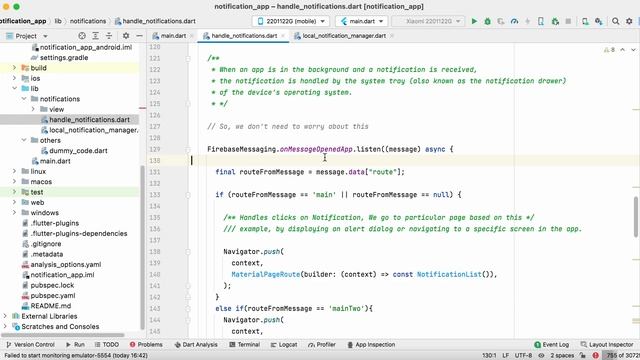This screenshot has height=360, width=640.
Task: Go to previous highlighted warning arrow
Action: pyautogui.click(x=622, y=49)
